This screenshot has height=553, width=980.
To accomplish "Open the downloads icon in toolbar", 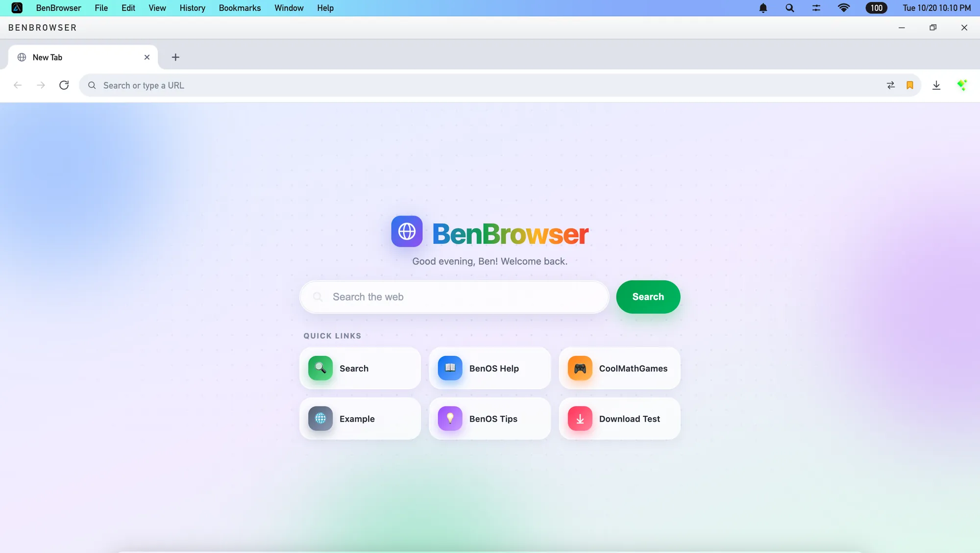I will (x=936, y=85).
